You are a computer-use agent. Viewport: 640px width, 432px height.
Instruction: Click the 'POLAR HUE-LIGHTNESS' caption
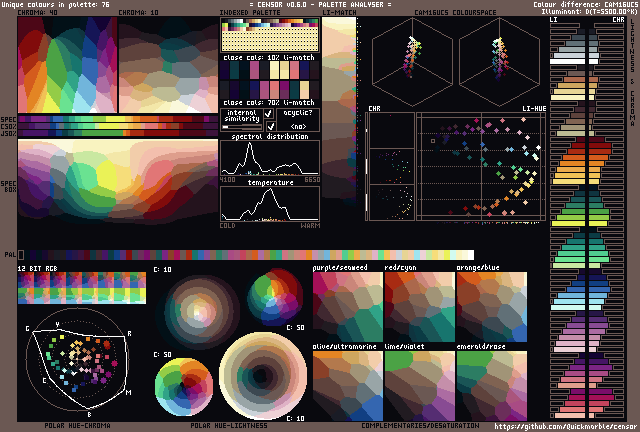tap(229, 425)
